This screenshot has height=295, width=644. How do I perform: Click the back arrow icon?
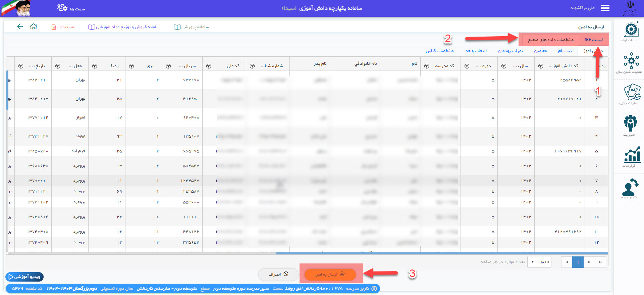(20, 27)
